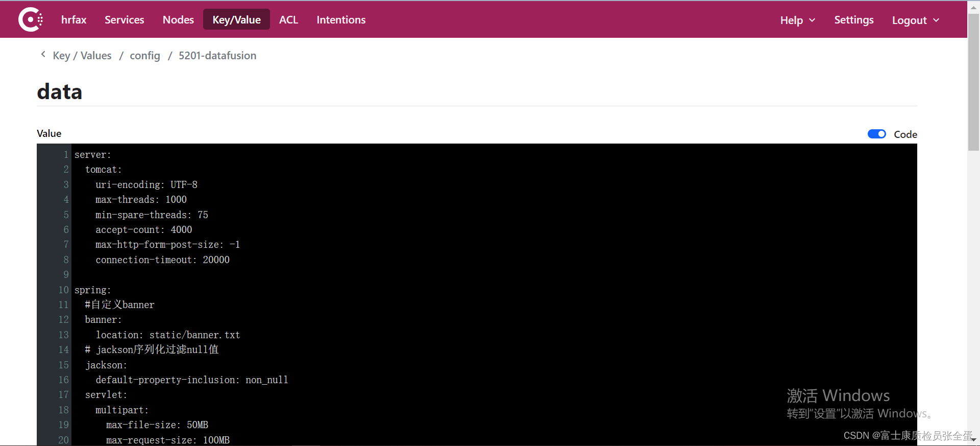Click the 'tomcat:' line
The height and width of the screenshot is (446, 980).
(x=103, y=170)
